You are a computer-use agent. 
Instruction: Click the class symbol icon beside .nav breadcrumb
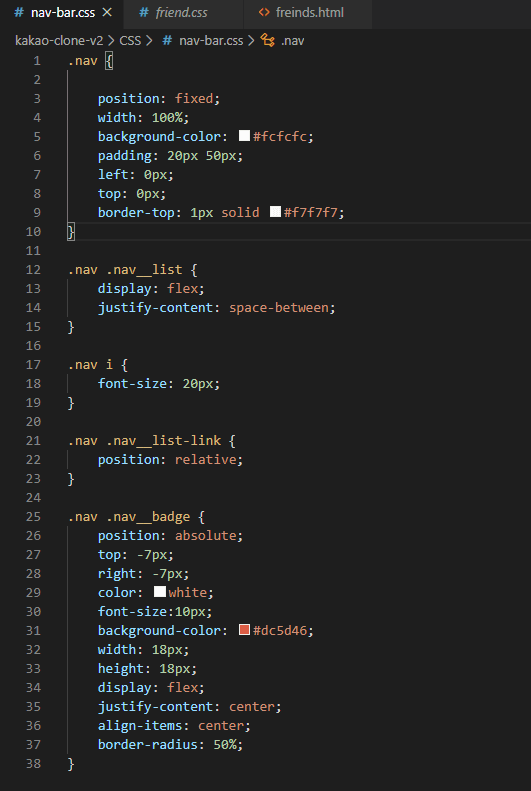pyautogui.click(x=267, y=40)
